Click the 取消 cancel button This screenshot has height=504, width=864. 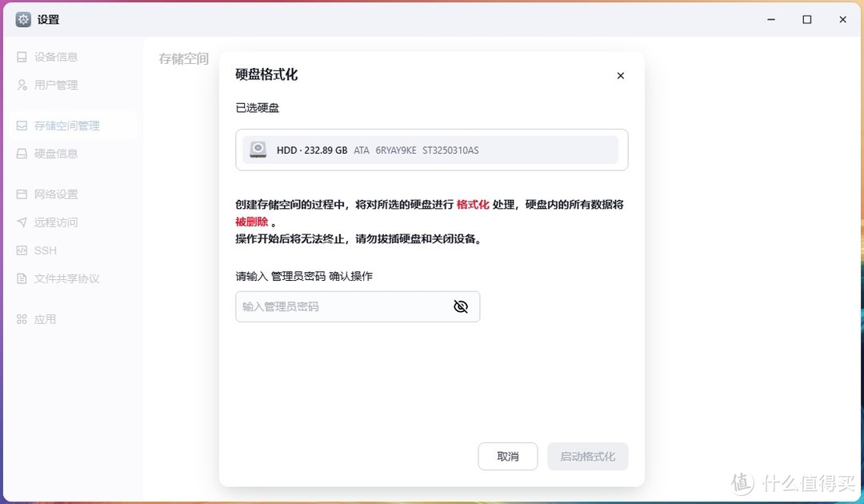coord(507,456)
